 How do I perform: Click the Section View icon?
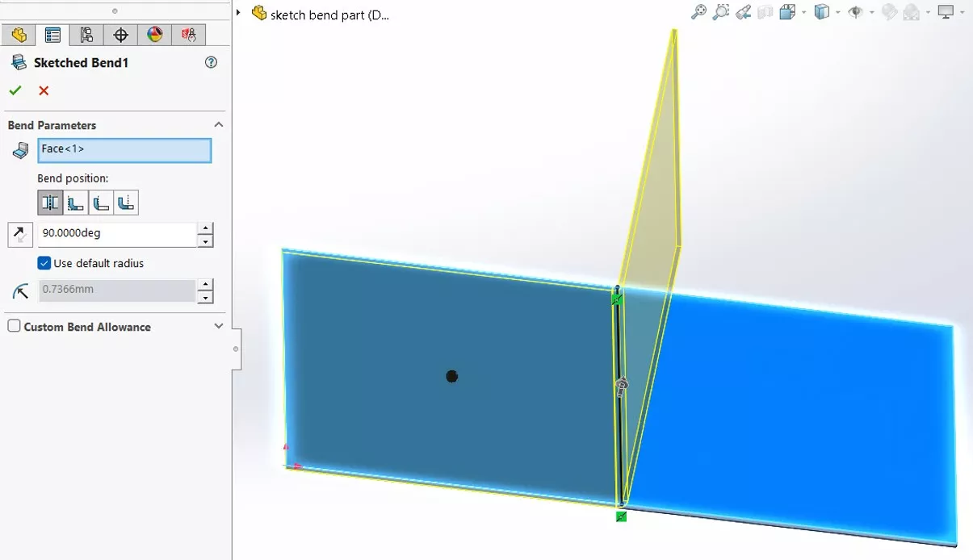pyautogui.click(x=765, y=12)
